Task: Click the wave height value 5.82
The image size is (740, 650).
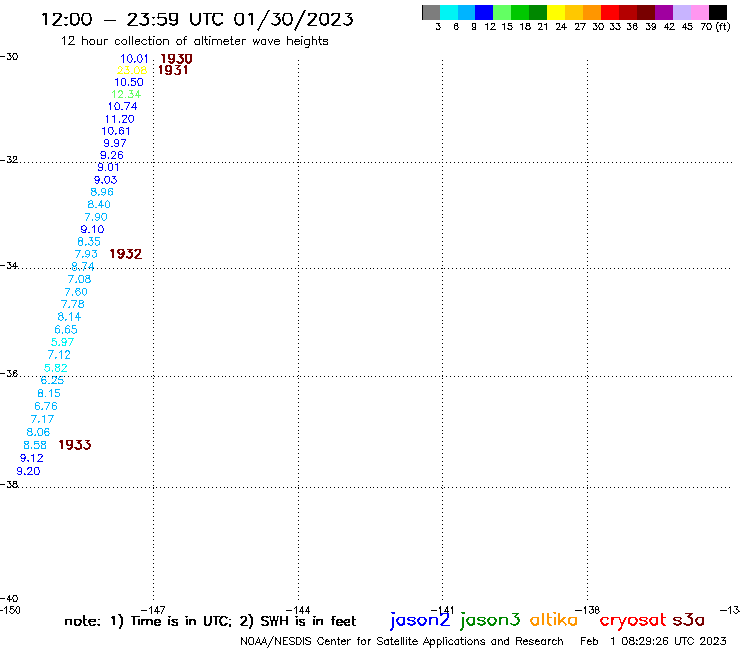Action: pos(56,368)
